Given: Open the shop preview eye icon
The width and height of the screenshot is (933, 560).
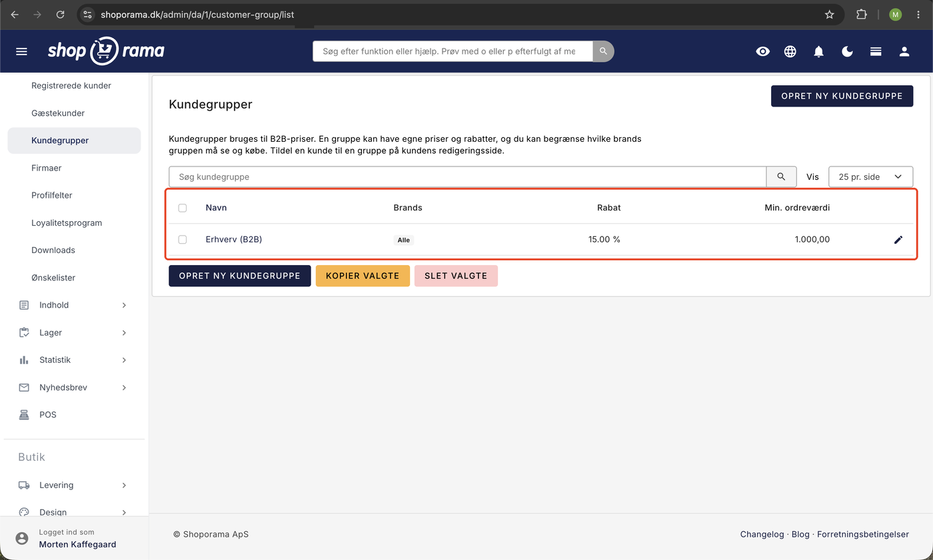Looking at the screenshot, I should click(x=762, y=51).
